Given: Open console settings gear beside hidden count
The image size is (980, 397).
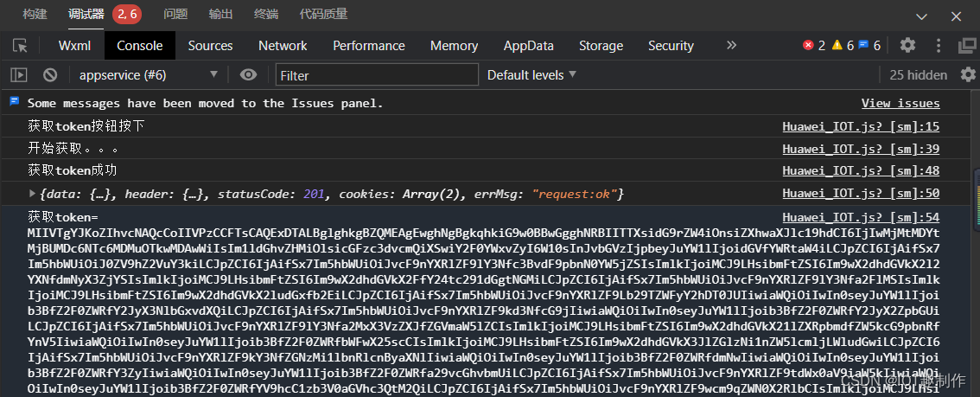Looking at the screenshot, I should pos(968,75).
